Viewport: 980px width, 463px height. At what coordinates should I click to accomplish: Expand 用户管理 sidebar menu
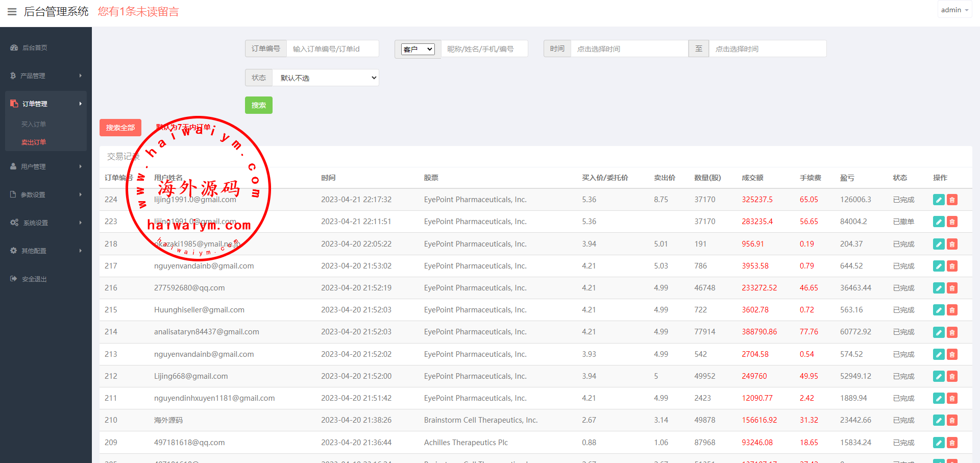tap(46, 166)
